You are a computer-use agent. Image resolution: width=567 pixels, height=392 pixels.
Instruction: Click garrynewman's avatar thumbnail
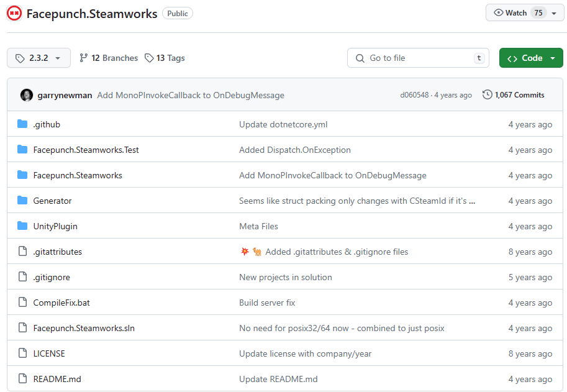coord(27,95)
